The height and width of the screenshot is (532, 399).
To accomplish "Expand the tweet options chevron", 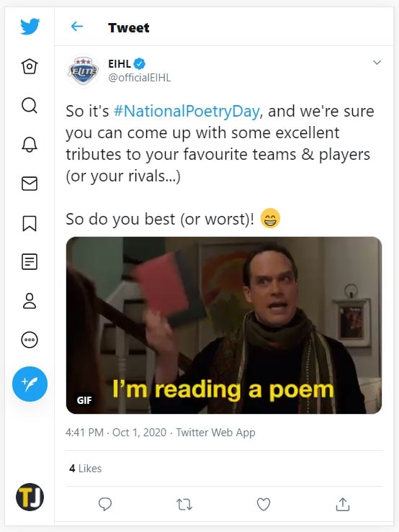I will (x=377, y=63).
